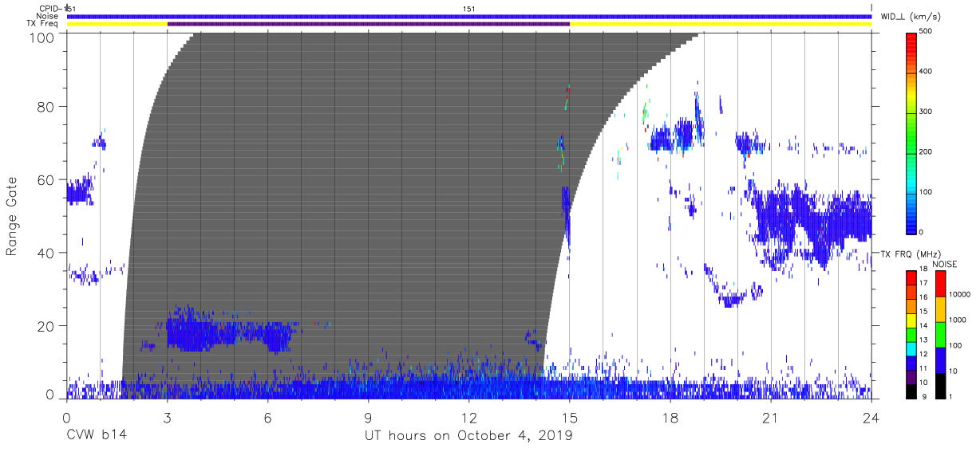Click the 'NOISE' legend title
The image size is (980, 452).
[x=945, y=264]
